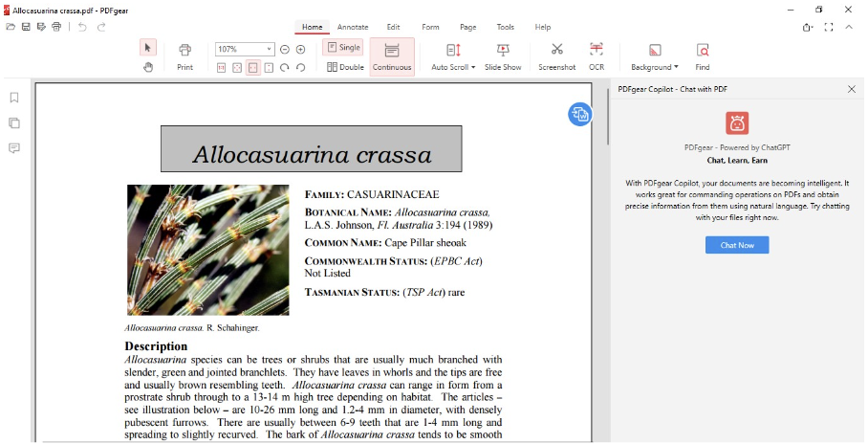
Task: Select the hand pan tool
Action: tap(148, 67)
